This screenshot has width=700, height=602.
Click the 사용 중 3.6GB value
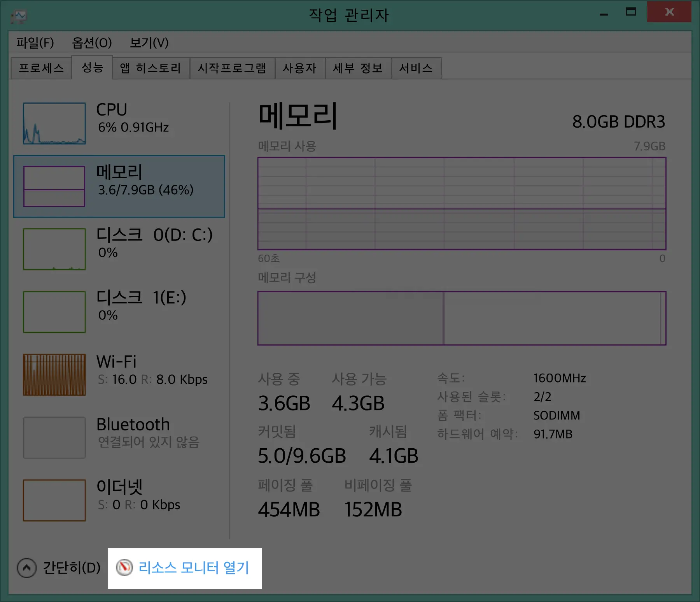coord(284,403)
